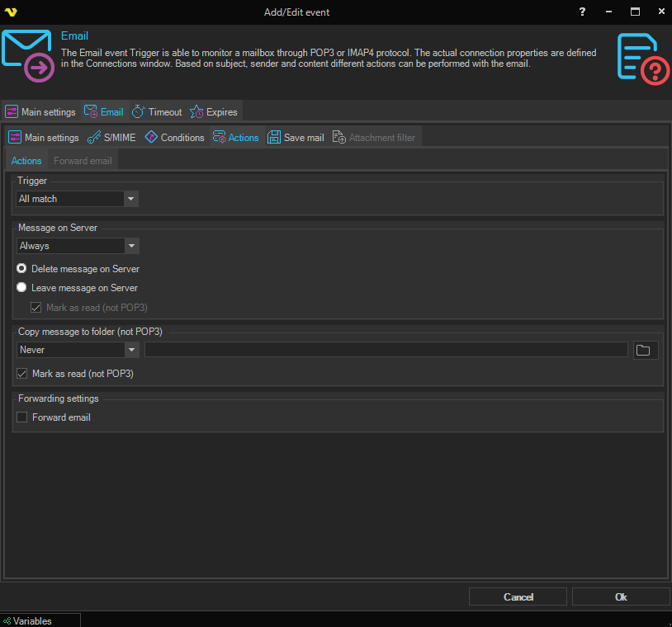The height and width of the screenshot is (627, 672).
Task: Click the S/MIME key icon
Action: (x=94, y=138)
